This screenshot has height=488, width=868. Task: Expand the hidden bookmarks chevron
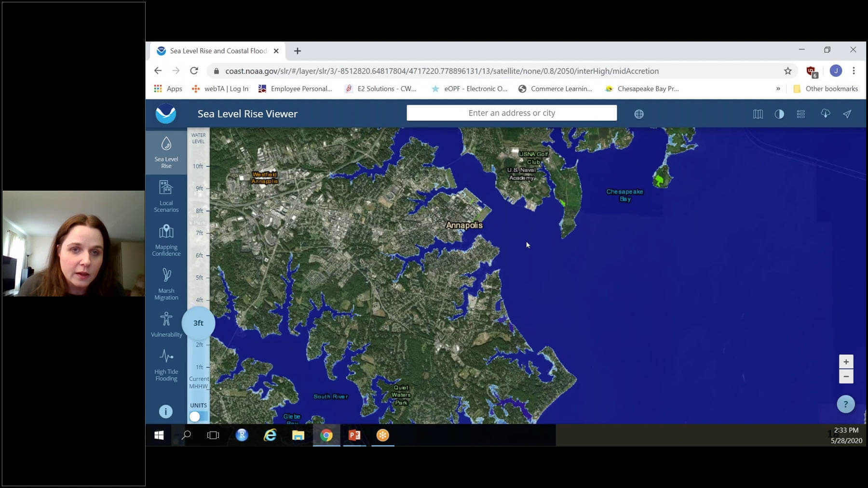[778, 89]
